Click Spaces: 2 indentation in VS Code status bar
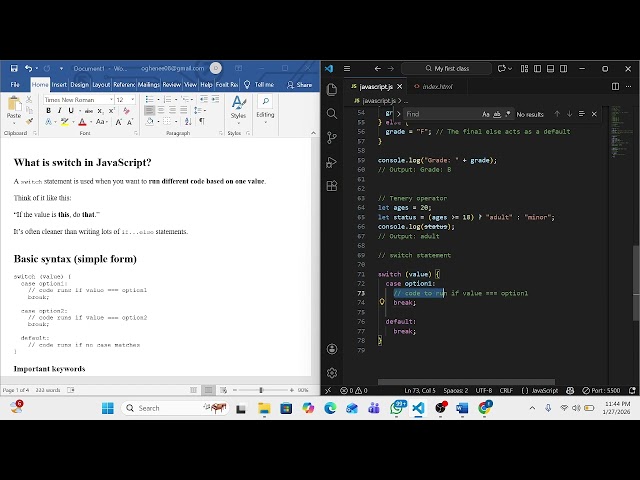Screen dimensions: 640x480 (x=456, y=391)
